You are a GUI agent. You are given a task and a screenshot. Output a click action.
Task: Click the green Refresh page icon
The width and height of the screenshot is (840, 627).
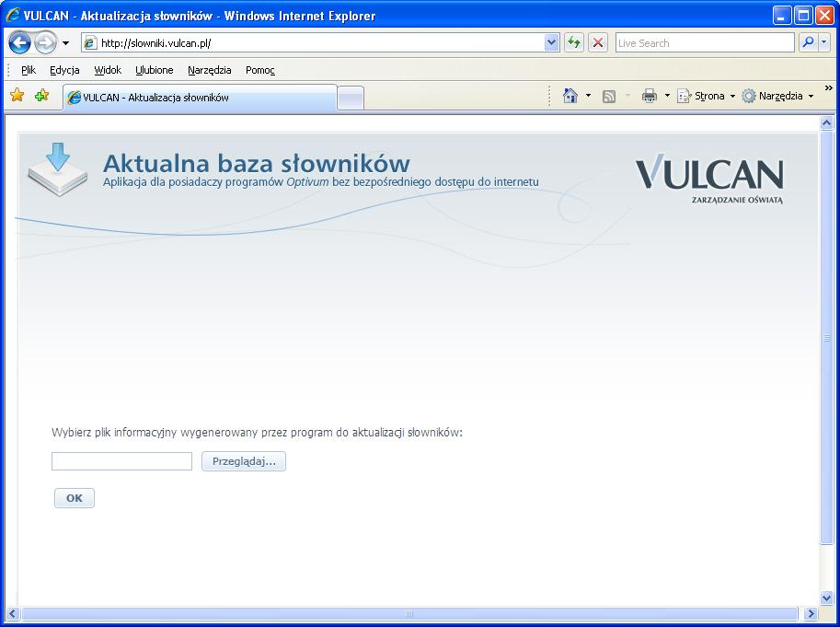tap(574, 43)
